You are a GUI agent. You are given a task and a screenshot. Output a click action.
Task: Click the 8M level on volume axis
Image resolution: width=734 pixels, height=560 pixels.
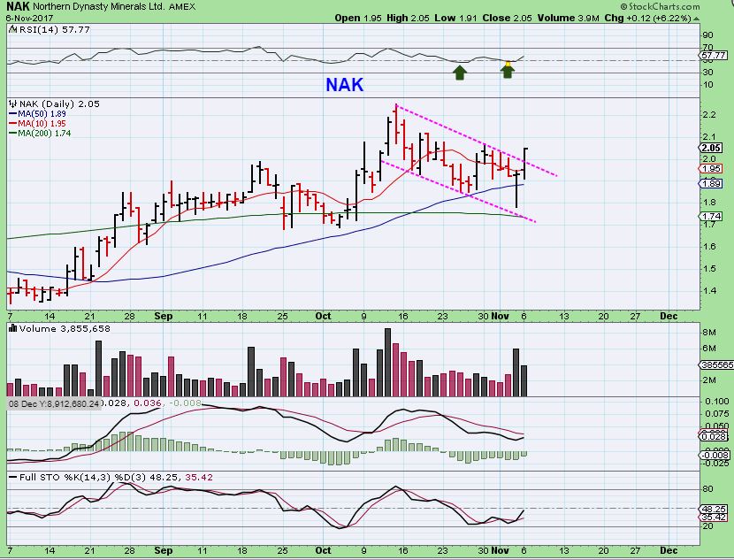709,333
